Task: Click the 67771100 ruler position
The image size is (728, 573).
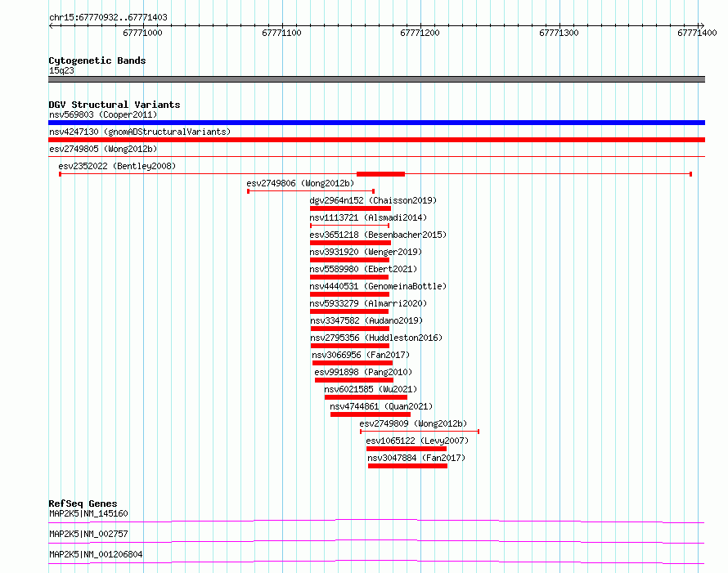Action: tap(281, 33)
